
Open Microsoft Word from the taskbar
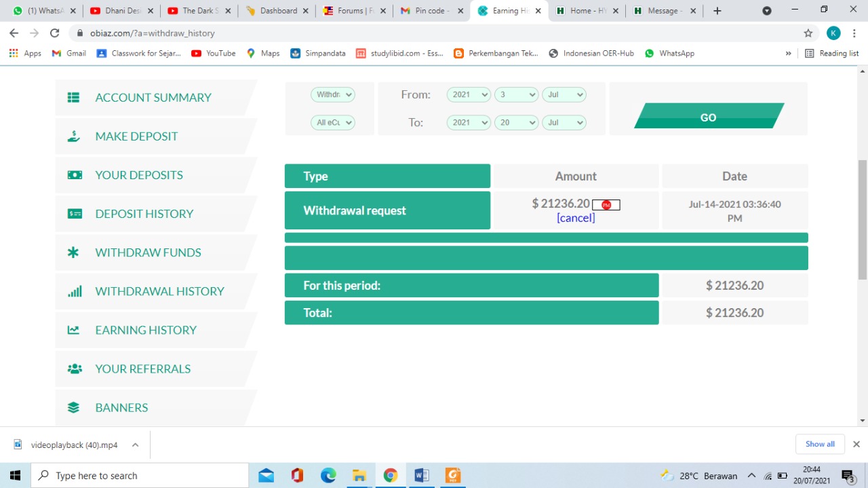(x=421, y=475)
